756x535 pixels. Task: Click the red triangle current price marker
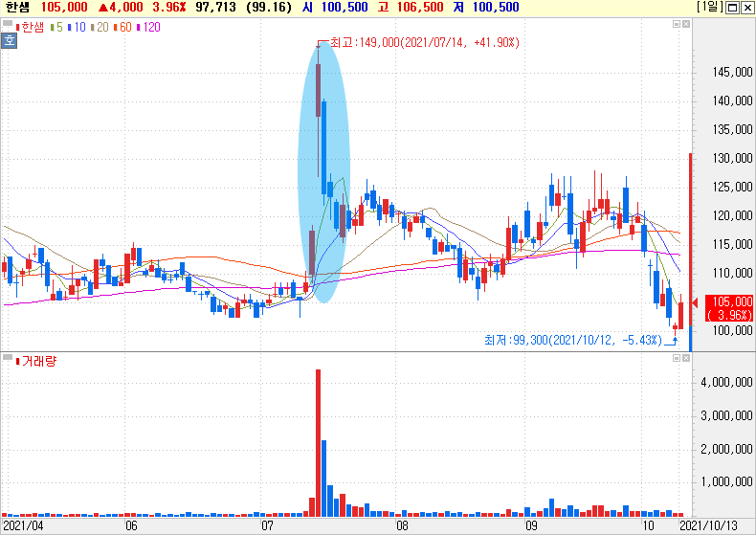tap(696, 302)
